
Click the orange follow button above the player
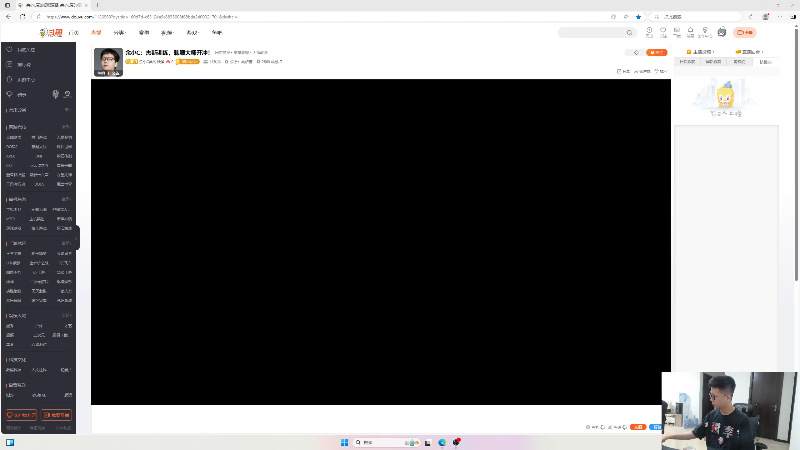coord(656,53)
